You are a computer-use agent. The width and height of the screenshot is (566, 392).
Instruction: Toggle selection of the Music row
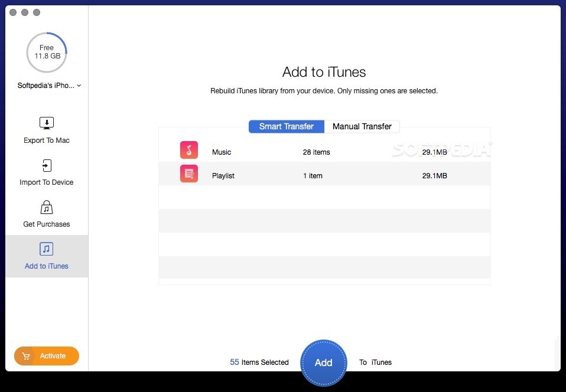[324, 152]
